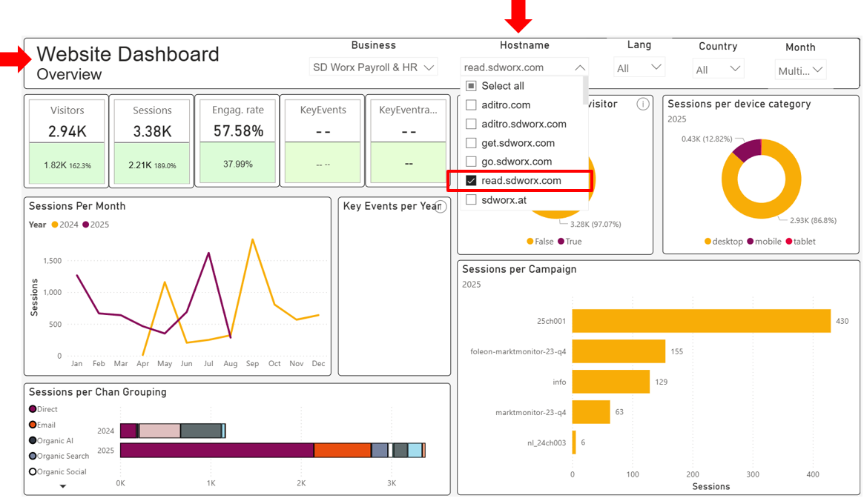
Task: Click the tablet legend item
Action: (x=801, y=242)
